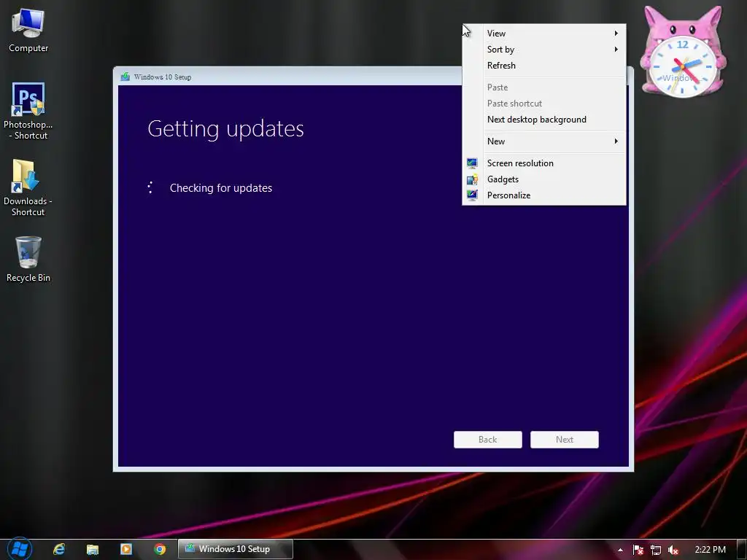This screenshot has width=747, height=560.
Task: Expand the Sort by submenu
Action: pyautogui.click(x=544, y=50)
